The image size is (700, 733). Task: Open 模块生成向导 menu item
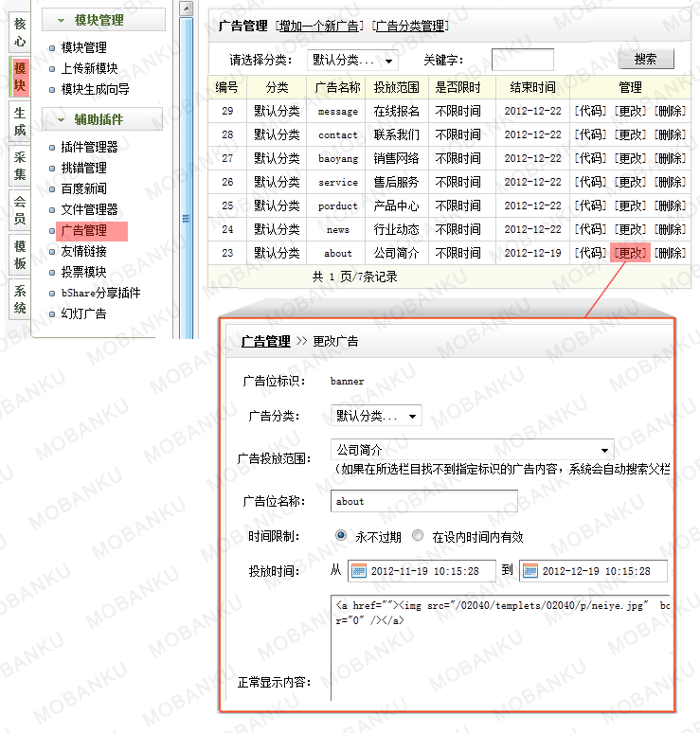96,89
